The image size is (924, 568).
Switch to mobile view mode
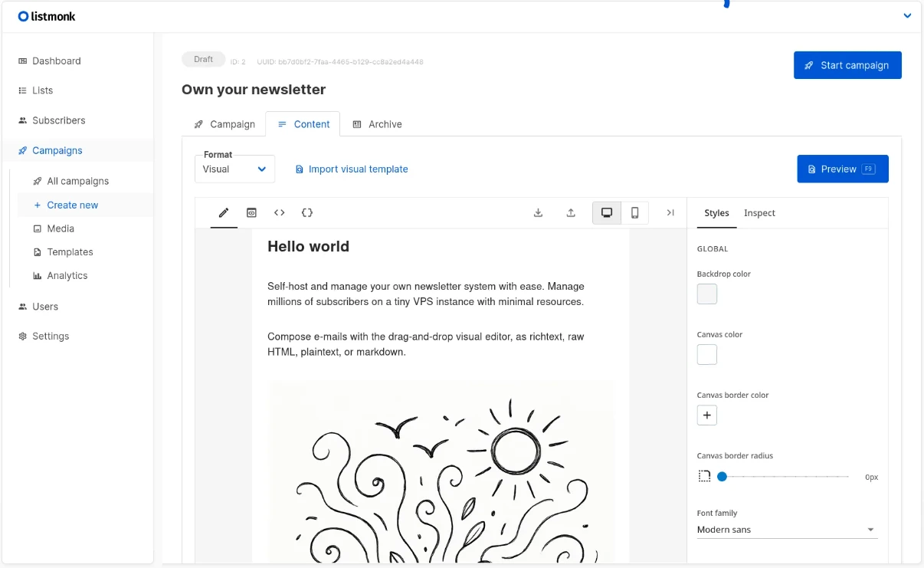[x=635, y=213]
